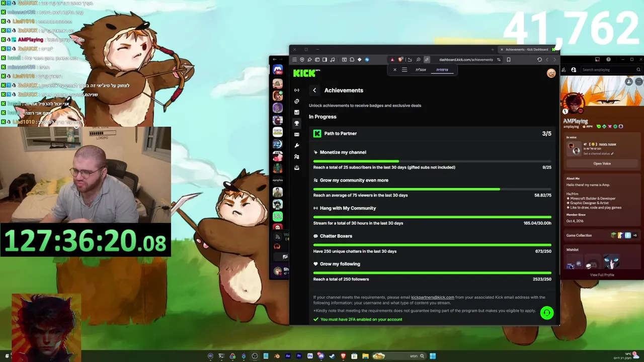Open Premiere Pro from the taskbar

[299, 356]
